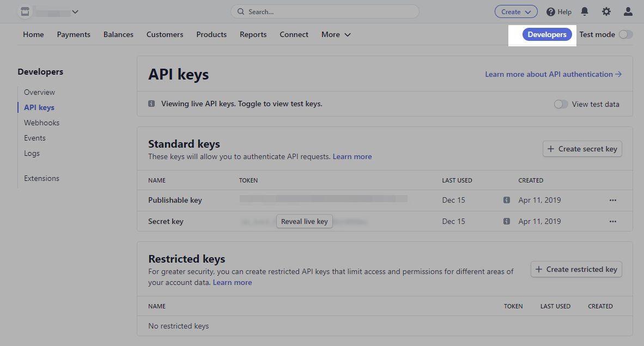Click the notifications bell icon
Screen dimensions: 644x346
pyautogui.click(x=585, y=11)
